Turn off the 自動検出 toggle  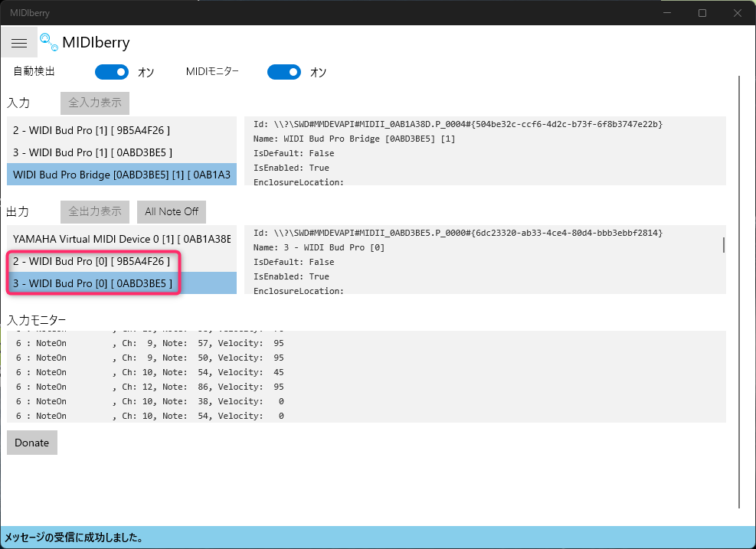112,72
